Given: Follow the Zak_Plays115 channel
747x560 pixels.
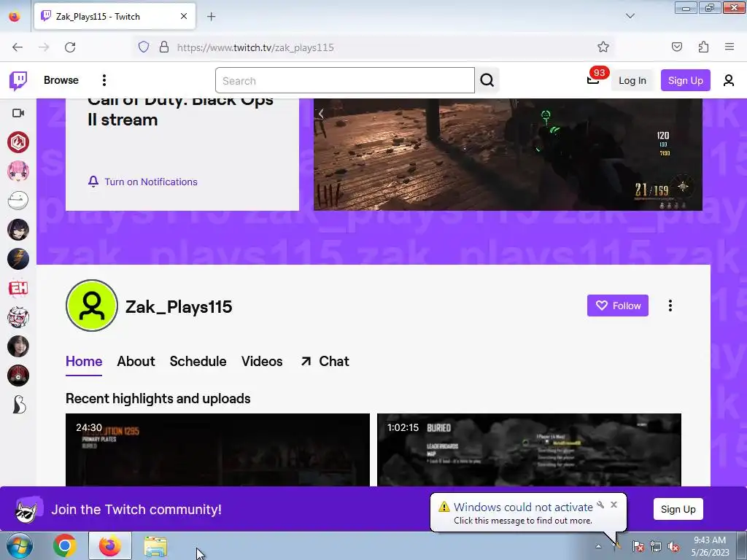Looking at the screenshot, I should pyautogui.click(x=617, y=306).
